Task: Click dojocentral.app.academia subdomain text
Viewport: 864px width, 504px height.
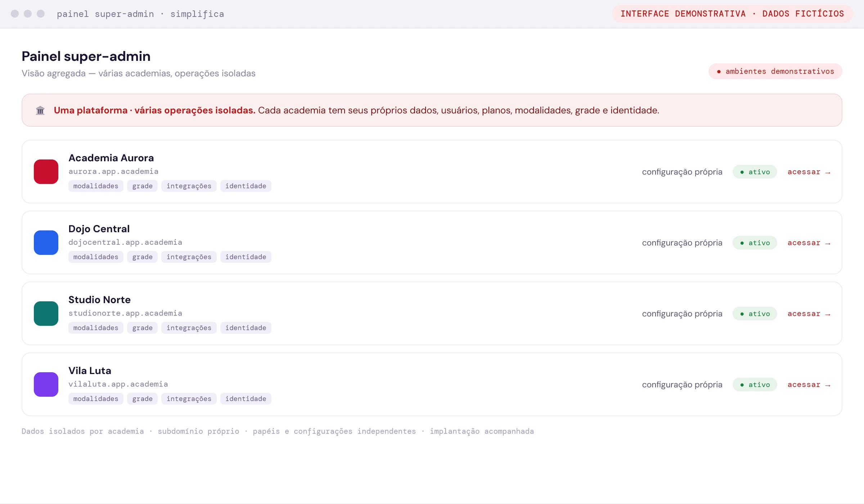Action: pos(125,242)
